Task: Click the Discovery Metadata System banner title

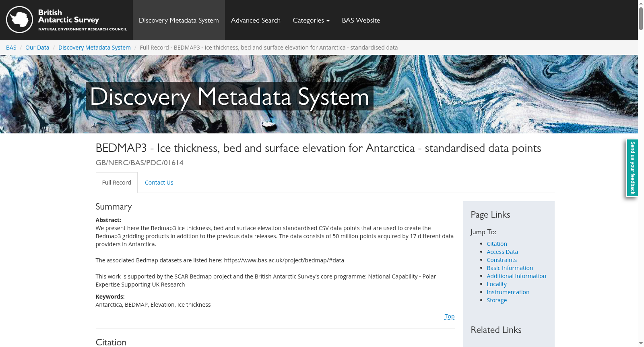Action: [x=229, y=97]
